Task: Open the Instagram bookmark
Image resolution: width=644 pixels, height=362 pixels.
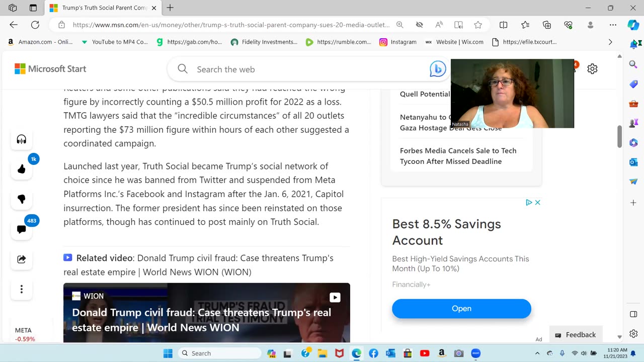Action: click(397, 42)
